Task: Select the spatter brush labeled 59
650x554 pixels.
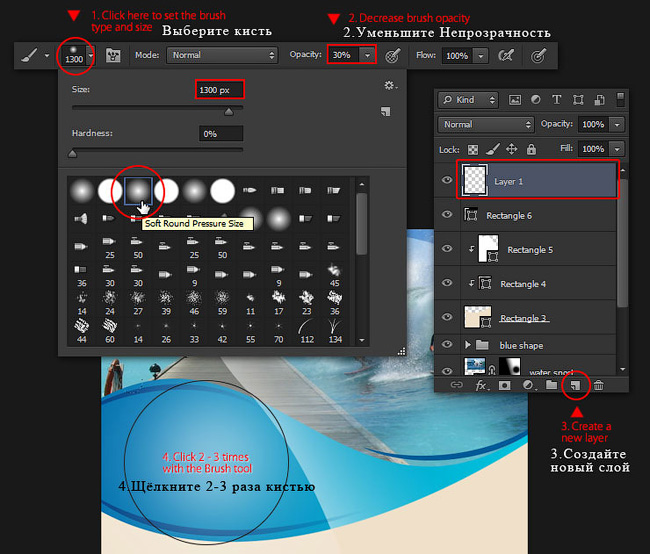Action: [x=223, y=303]
